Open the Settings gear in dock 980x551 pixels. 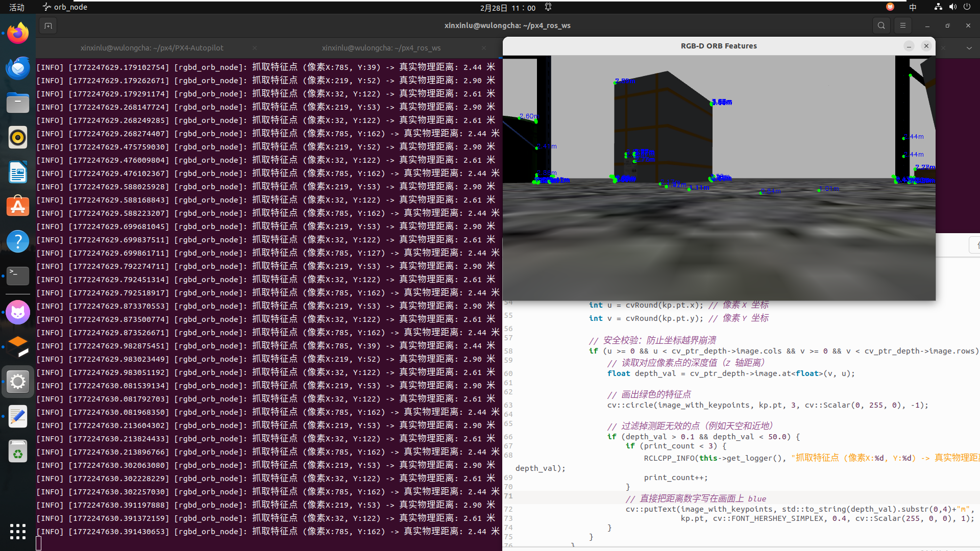coord(18,382)
